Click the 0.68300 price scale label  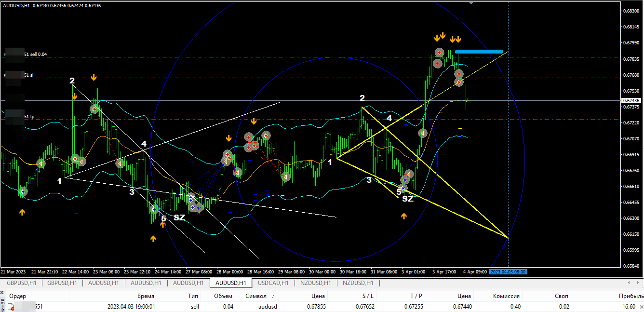click(x=631, y=11)
